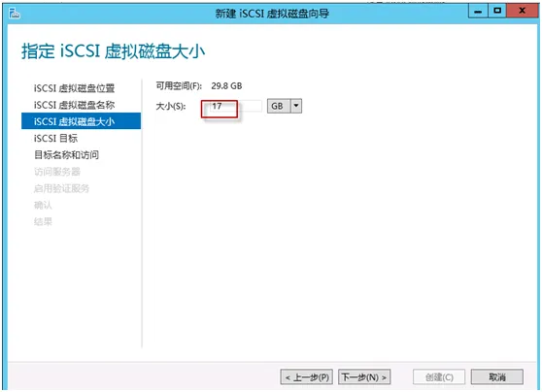Select the iSCSI 虚拟磁盘大小 step
542x392 pixels.
click(x=81, y=121)
